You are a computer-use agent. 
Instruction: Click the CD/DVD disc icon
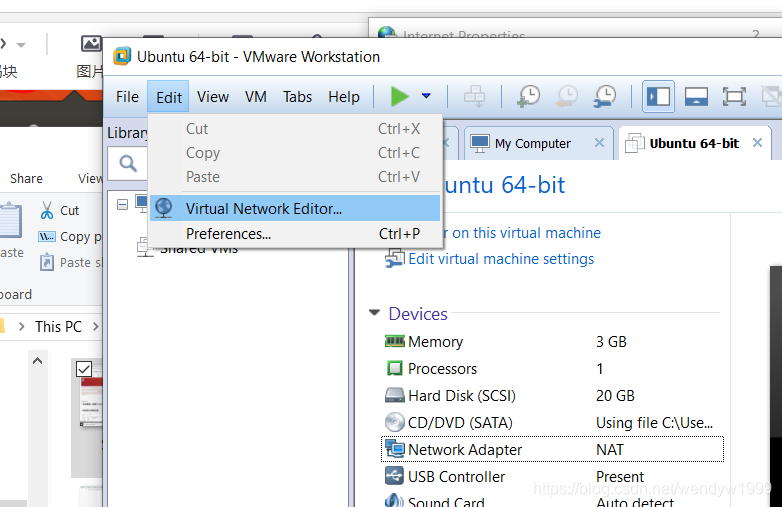394,422
